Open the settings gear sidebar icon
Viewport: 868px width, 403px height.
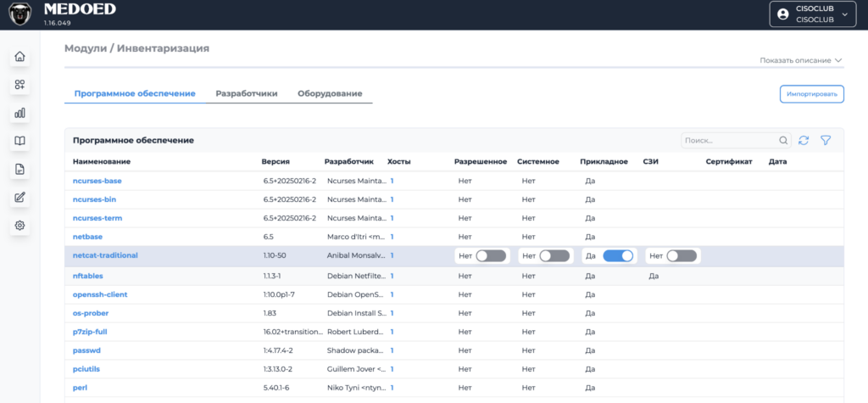click(x=20, y=226)
